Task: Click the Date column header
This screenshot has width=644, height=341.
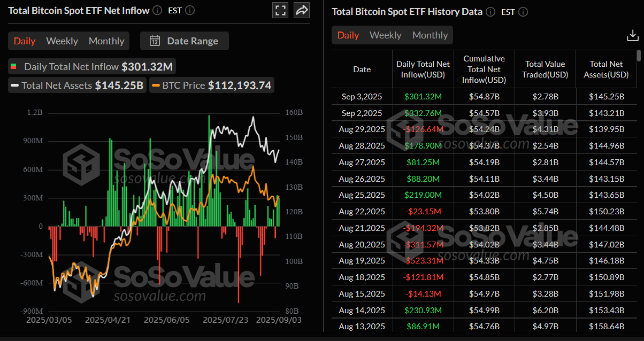Action: (362, 69)
